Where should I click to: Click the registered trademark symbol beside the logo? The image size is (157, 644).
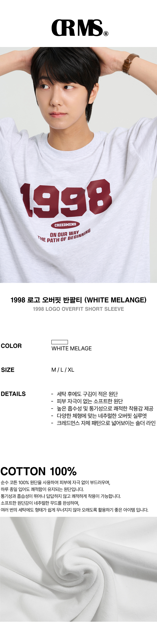point(106,34)
